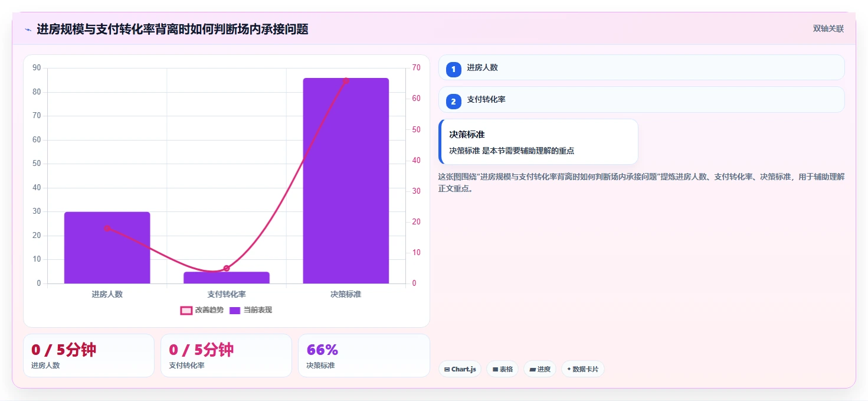
Task: Click the description paragraph starting 这张图围绕
Action: (x=641, y=182)
